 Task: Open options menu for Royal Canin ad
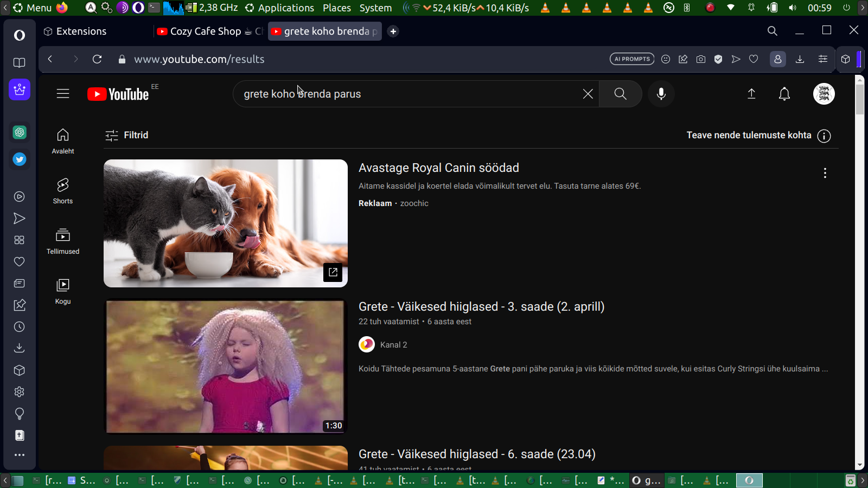825,173
